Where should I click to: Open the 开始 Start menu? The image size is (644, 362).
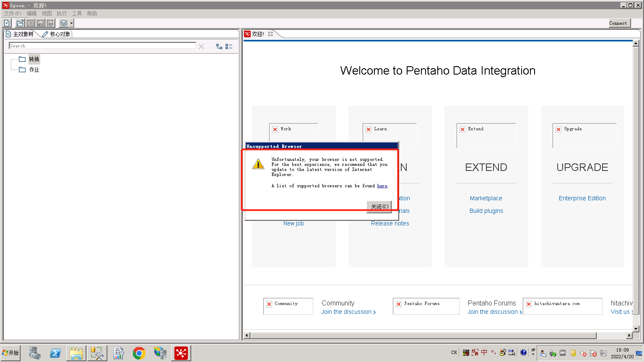pyautogui.click(x=10, y=353)
